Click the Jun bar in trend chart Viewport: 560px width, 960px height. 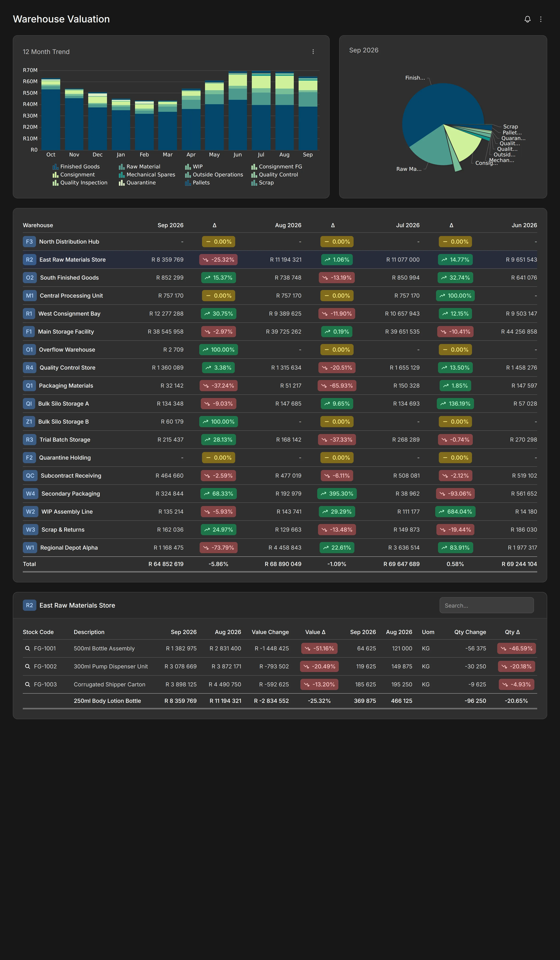[x=238, y=111]
